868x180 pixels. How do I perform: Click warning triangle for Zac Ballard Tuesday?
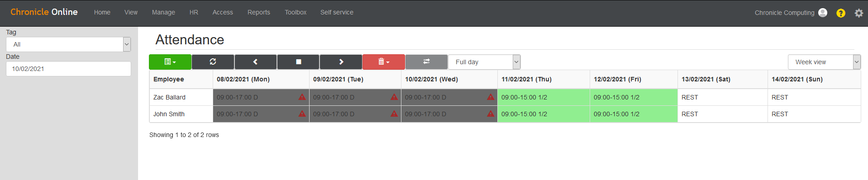(x=394, y=97)
